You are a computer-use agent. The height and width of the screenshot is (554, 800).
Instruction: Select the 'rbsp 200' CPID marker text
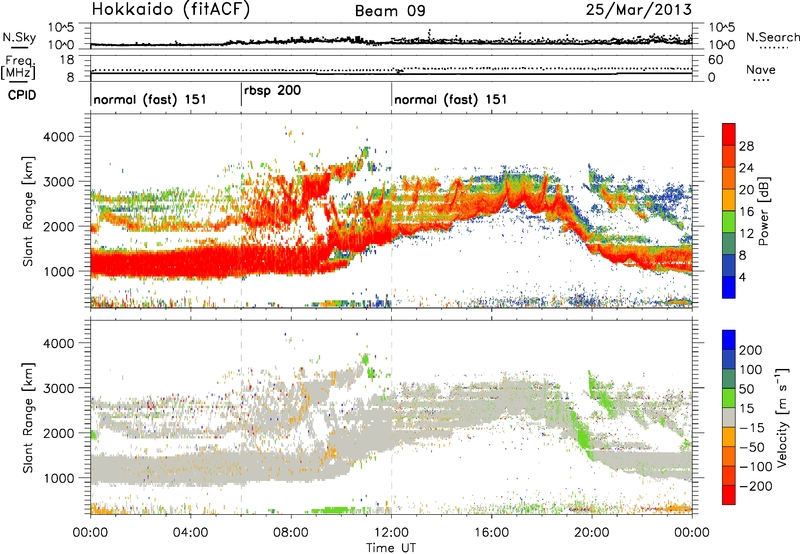click(272, 91)
